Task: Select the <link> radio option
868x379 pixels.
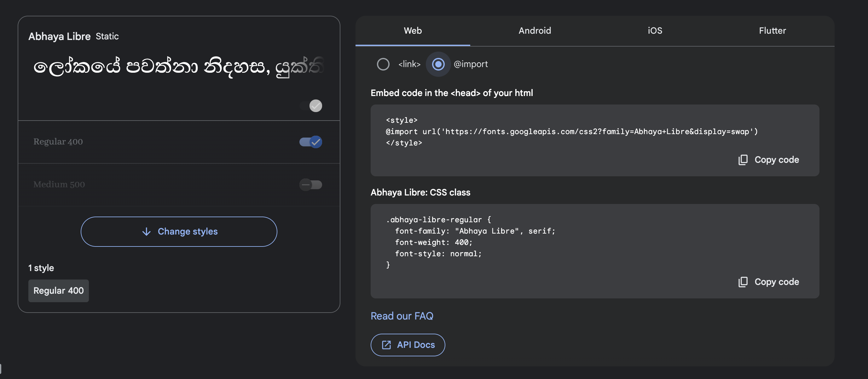Action: tap(383, 64)
